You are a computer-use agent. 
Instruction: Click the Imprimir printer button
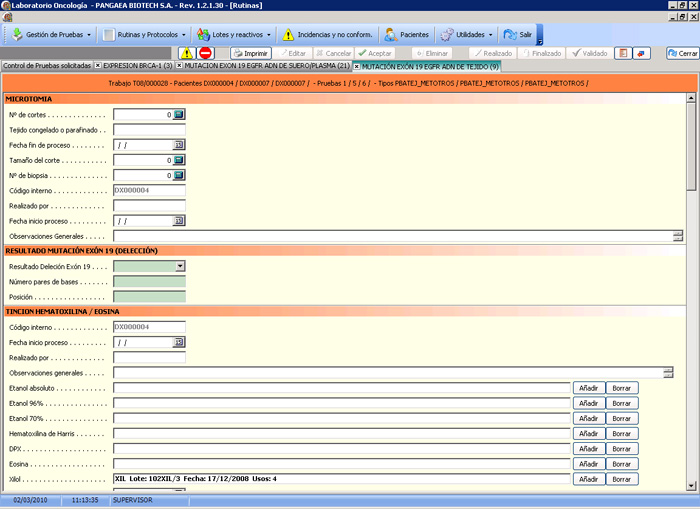251,53
